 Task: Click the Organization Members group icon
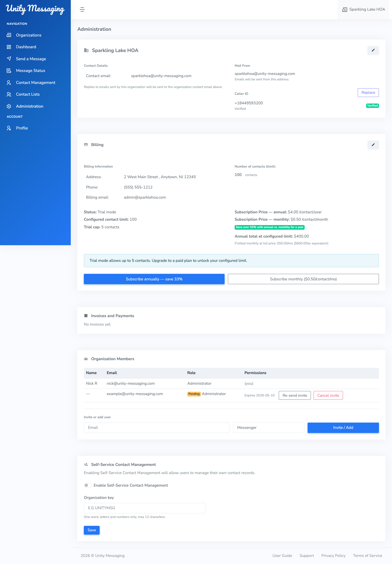coord(86,359)
